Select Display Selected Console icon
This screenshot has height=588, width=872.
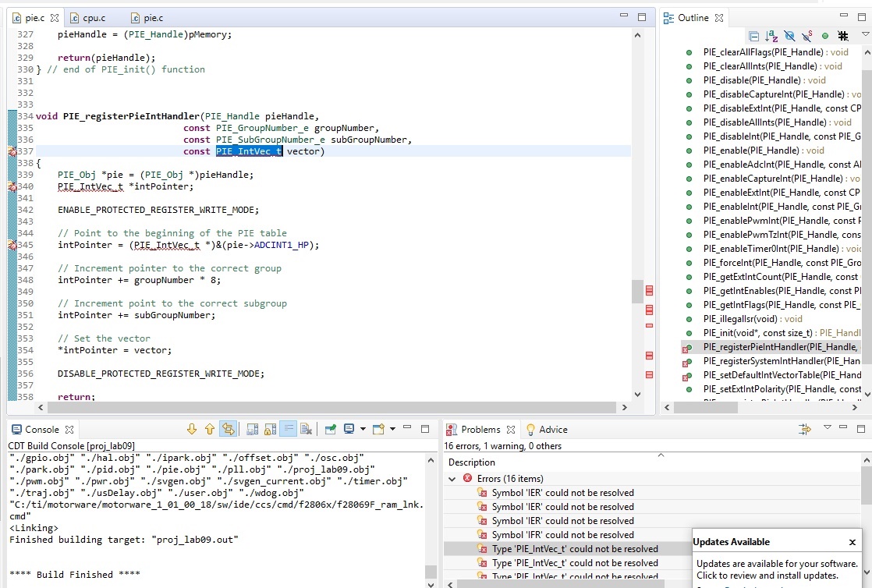click(349, 428)
